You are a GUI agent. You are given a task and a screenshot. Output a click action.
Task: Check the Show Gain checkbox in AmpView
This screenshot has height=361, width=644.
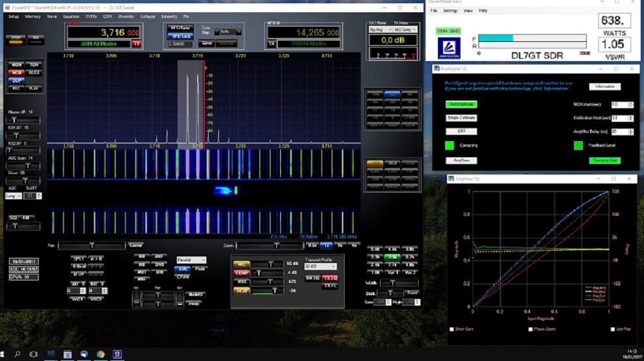point(452,329)
